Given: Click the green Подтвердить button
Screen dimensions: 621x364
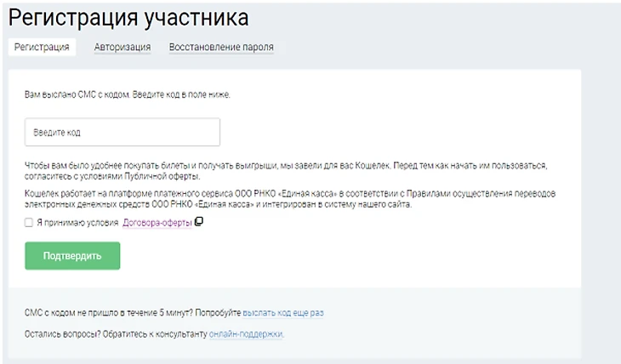Looking at the screenshot, I should pos(72,256).
